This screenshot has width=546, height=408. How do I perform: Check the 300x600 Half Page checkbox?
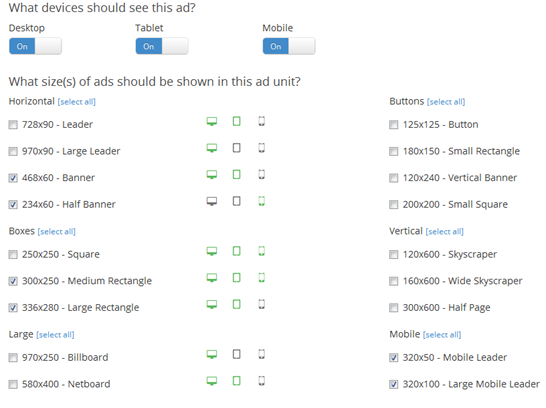point(393,308)
